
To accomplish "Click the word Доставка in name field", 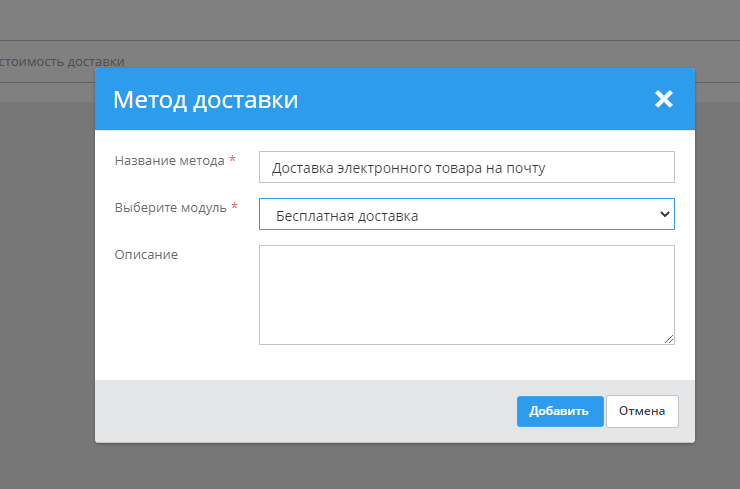I will tap(301, 168).
